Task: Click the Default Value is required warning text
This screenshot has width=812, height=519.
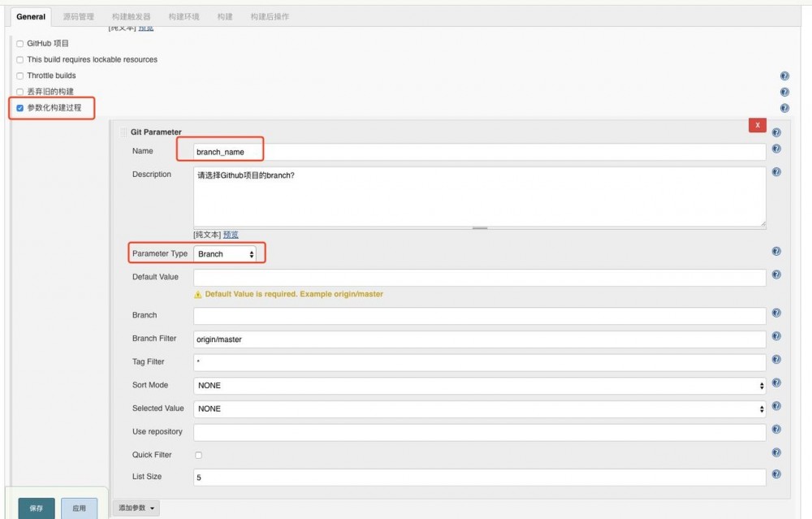Action: click(x=294, y=294)
